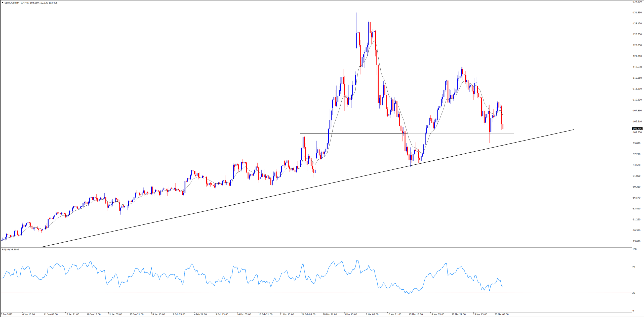Click the black triangle beside SpotCrude,H4

point(3,3)
